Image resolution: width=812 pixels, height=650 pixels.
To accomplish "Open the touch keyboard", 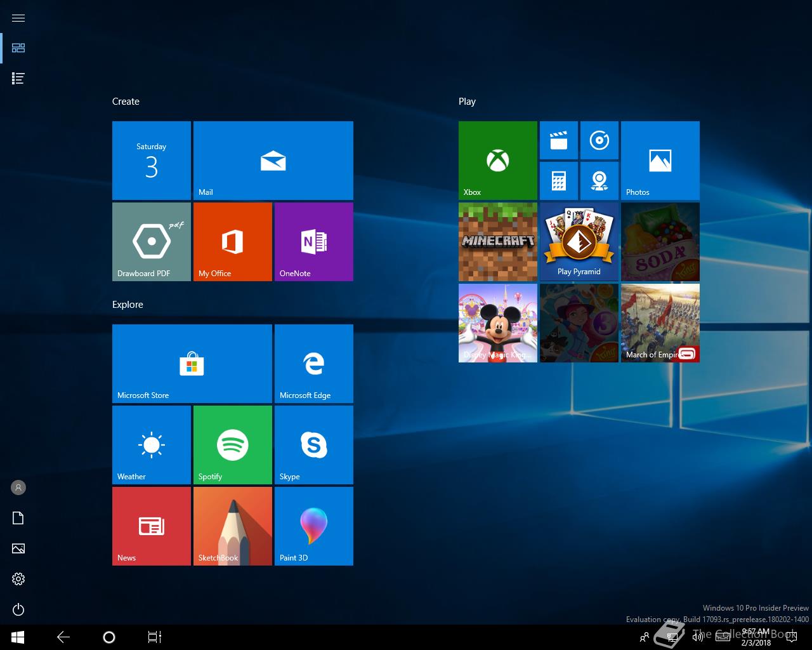I will point(723,637).
